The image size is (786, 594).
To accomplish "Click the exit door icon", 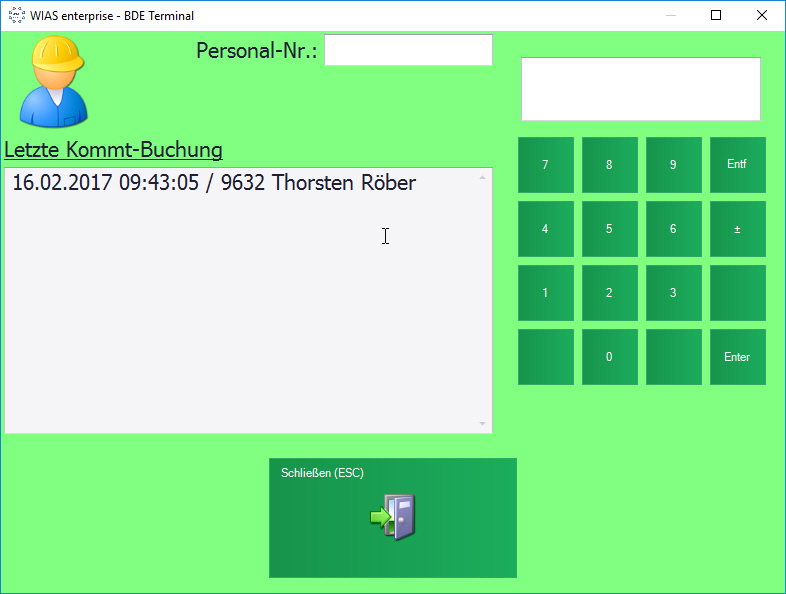I will [393, 517].
